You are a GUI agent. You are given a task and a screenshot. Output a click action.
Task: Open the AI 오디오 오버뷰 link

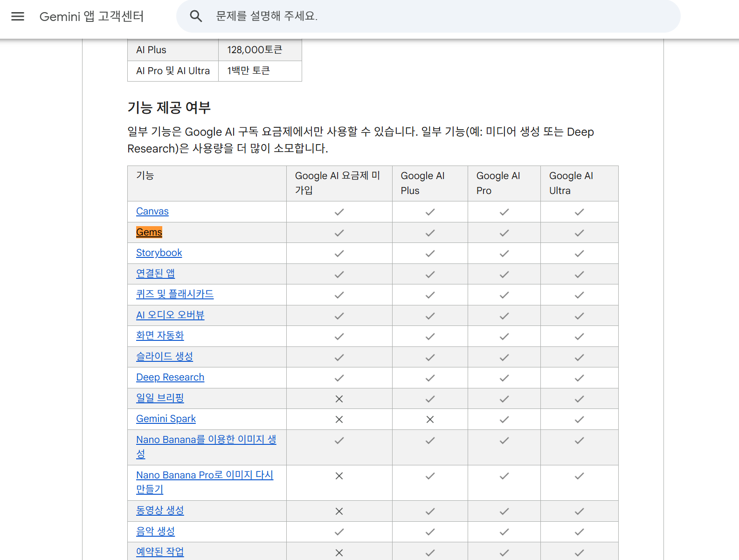170,315
